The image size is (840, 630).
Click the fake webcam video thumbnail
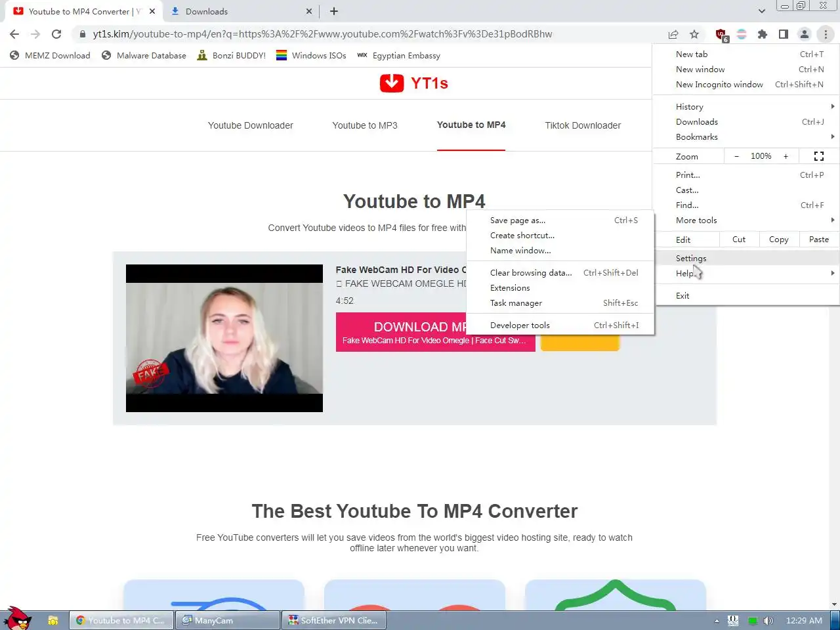(224, 338)
